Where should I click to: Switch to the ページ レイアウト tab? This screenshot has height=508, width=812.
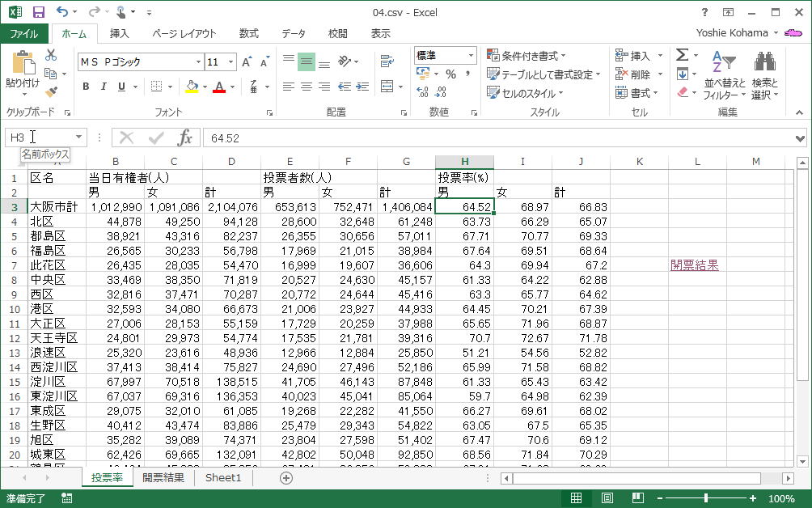click(x=184, y=34)
